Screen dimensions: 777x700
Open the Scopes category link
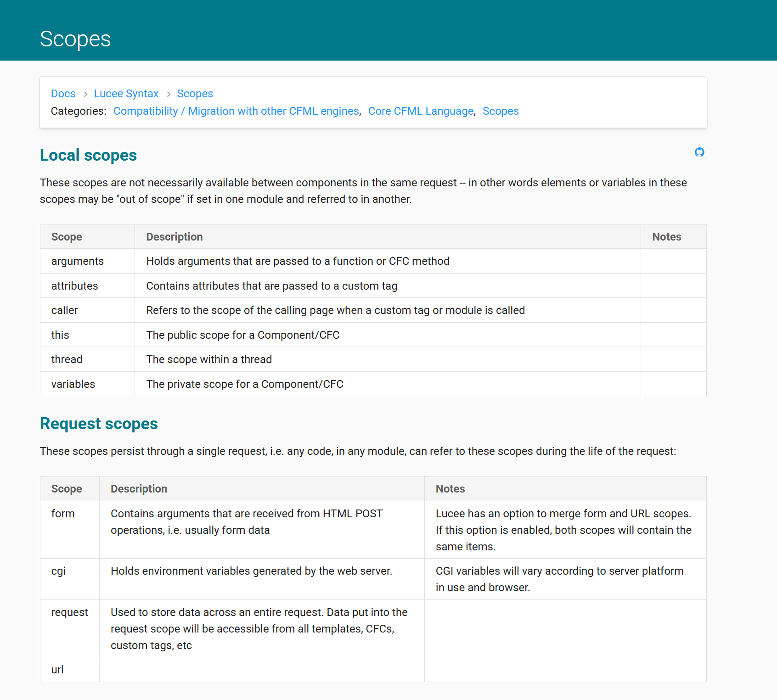point(501,111)
